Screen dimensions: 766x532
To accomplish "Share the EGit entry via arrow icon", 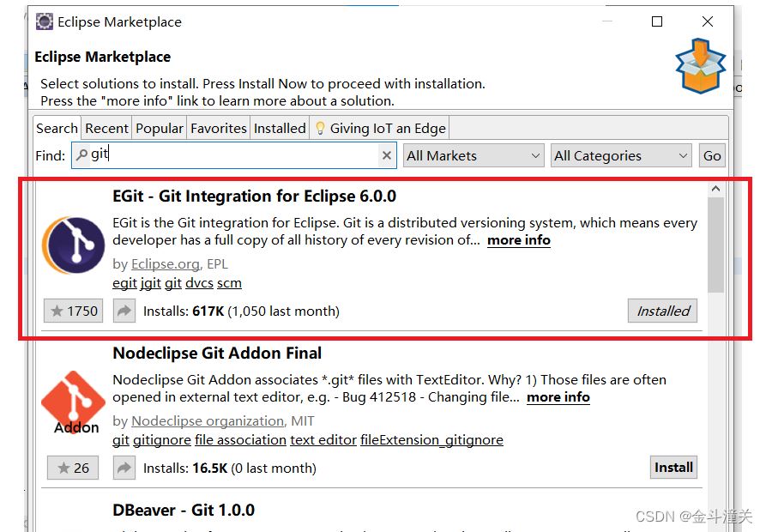I will click(x=124, y=311).
